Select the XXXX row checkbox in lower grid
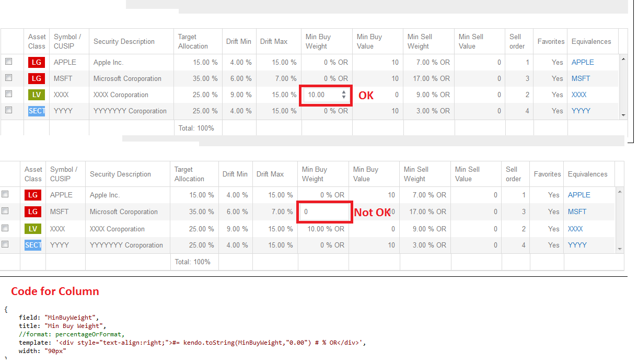638x364 pixels. [x=5, y=228]
